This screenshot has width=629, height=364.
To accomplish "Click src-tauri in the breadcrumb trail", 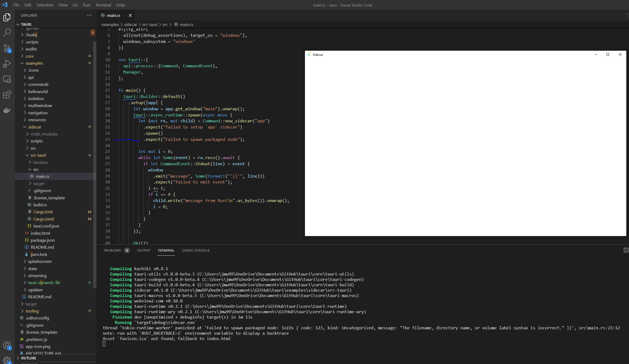I will tap(150, 24).
